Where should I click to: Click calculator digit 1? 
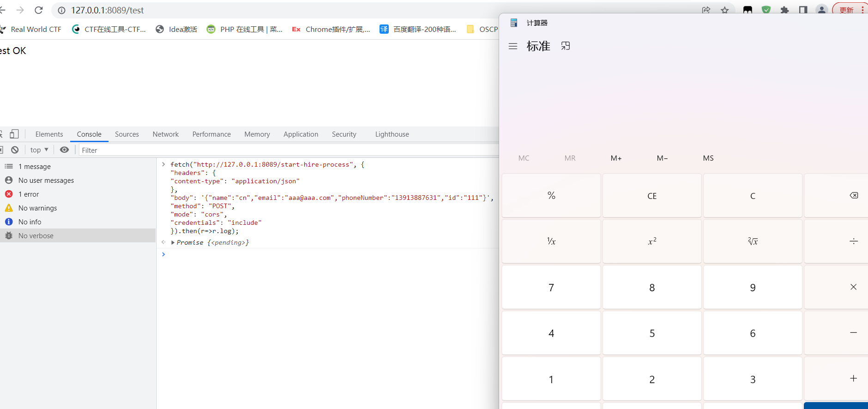click(x=551, y=379)
